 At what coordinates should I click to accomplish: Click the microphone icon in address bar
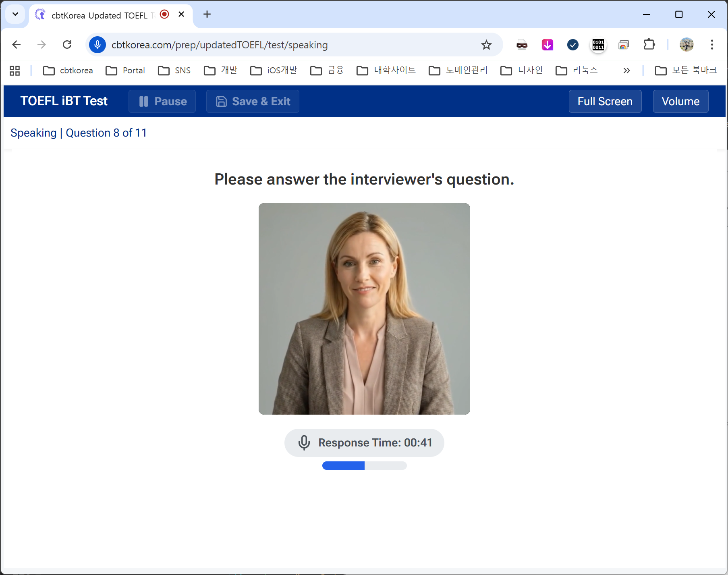pyautogui.click(x=97, y=45)
